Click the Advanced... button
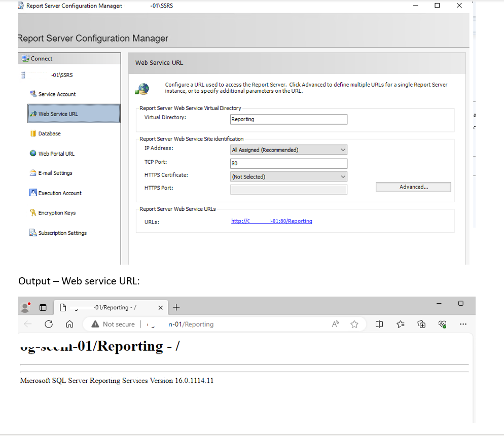Viewport: 504px width, 436px height. point(413,187)
